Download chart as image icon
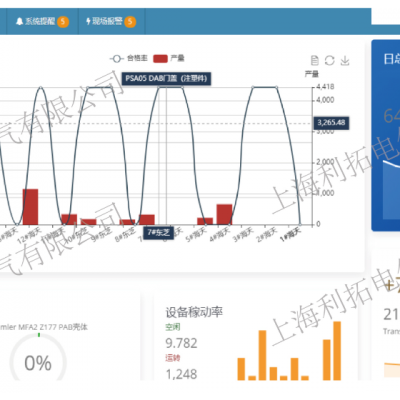This screenshot has height=400, width=400. pyautogui.click(x=345, y=60)
